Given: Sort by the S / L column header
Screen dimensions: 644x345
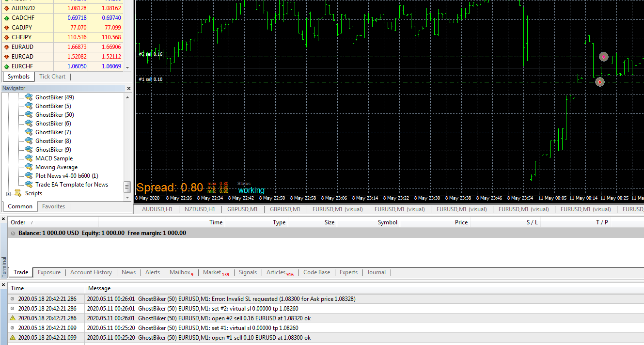Looking at the screenshot, I should click(506, 222).
